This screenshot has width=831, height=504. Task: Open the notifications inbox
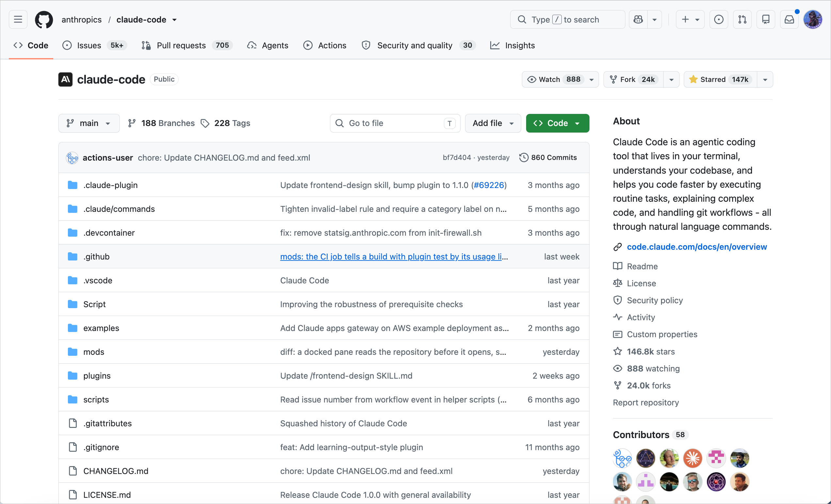point(789,20)
